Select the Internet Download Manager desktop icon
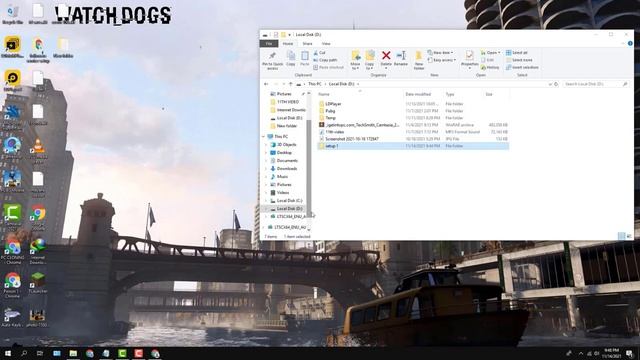 click(38, 251)
